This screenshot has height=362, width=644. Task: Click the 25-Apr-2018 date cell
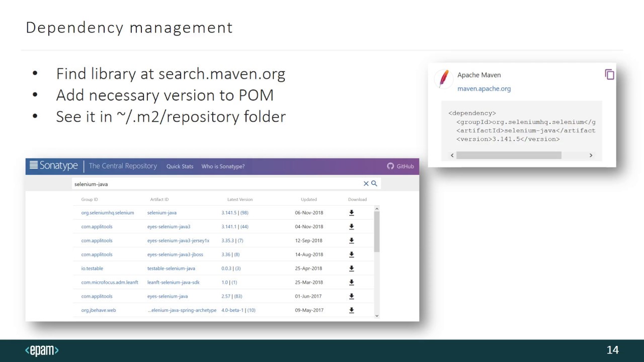click(308, 268)
